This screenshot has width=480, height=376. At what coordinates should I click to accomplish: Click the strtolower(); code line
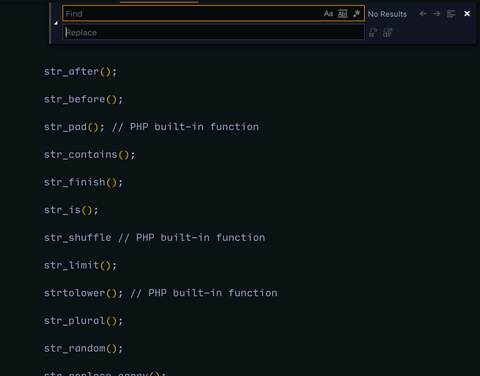84,293
